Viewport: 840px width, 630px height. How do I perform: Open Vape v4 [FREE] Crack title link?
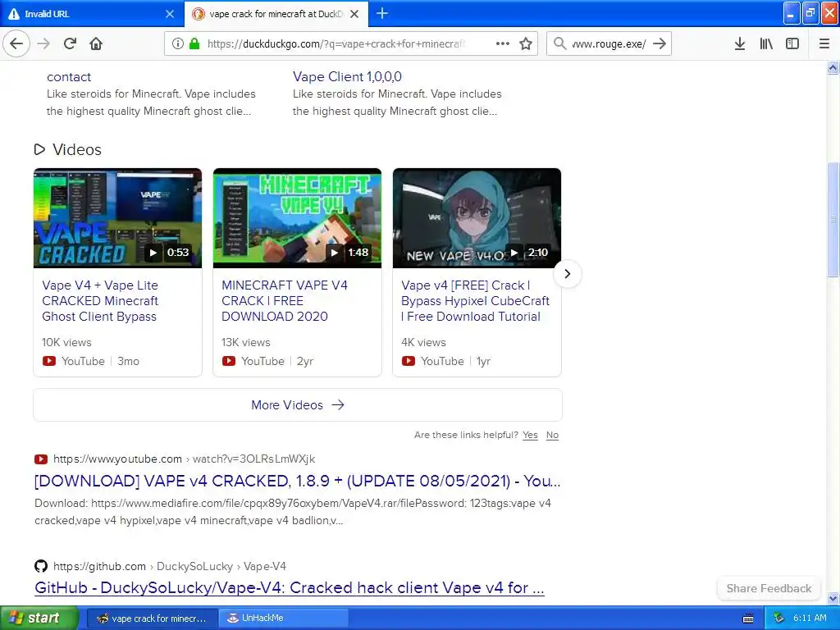(475, 301)
